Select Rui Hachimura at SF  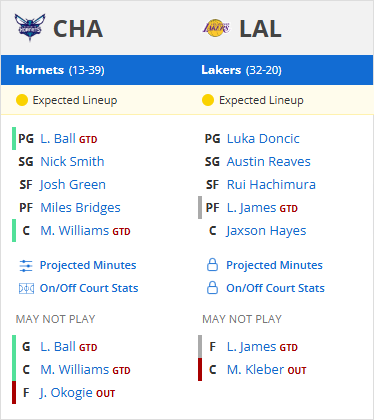click(x=271, y=185)
